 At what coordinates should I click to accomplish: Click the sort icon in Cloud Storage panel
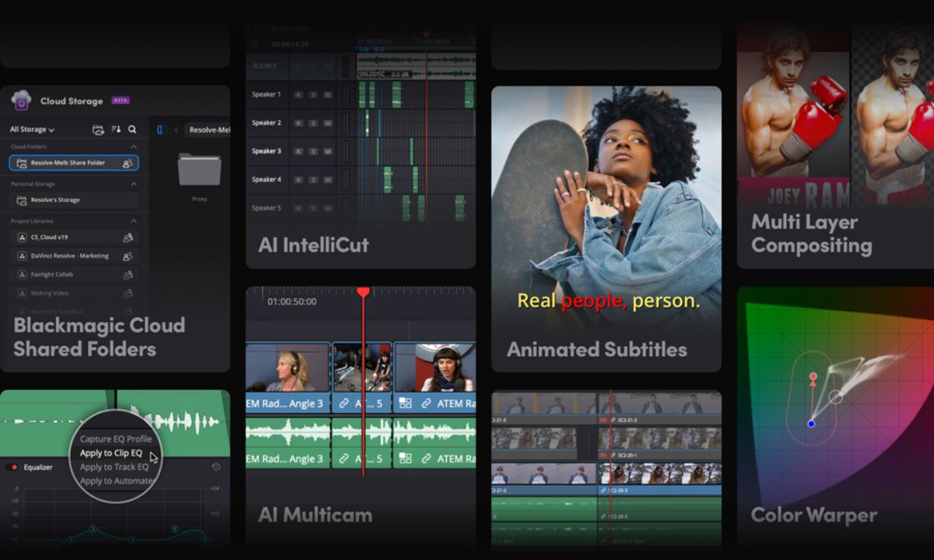tap(116, 130)
